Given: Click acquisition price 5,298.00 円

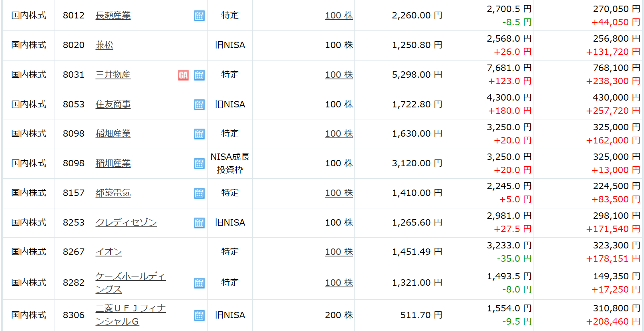Looking at the screenshot, I should 417,75.
